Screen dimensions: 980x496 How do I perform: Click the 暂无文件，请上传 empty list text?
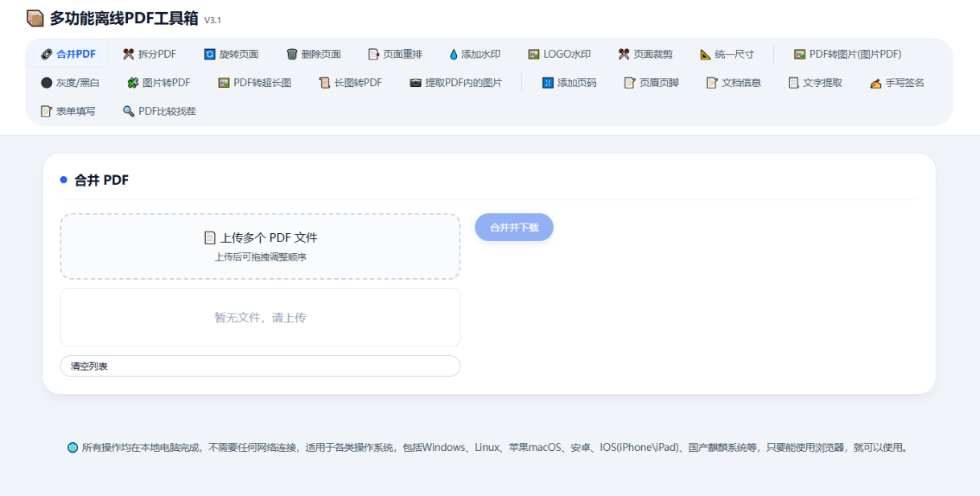pos(260,318)
